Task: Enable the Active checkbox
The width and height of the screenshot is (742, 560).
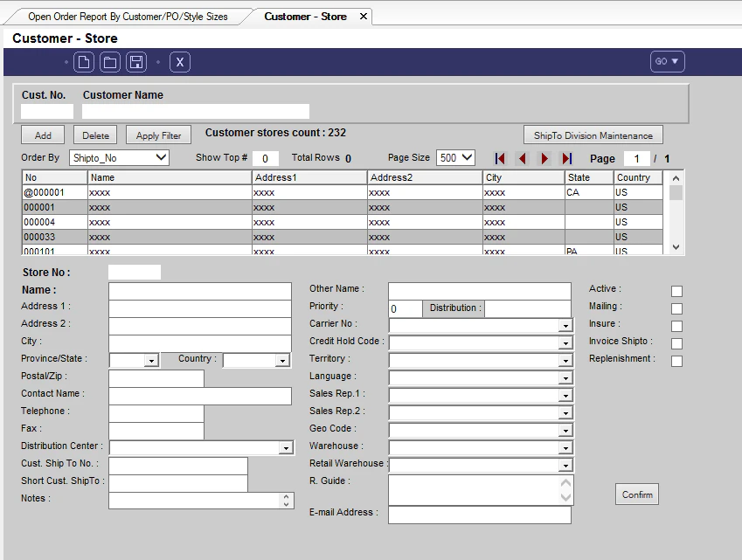Action: click(x=677, y=289)
